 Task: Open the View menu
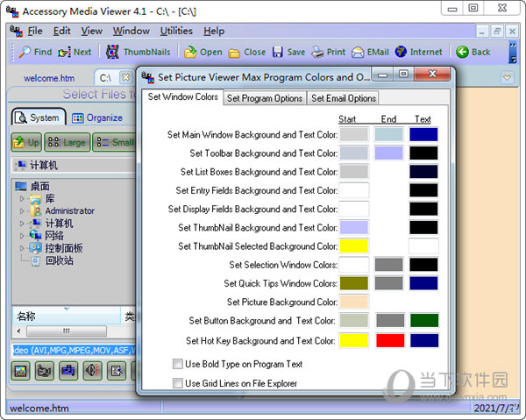(x=91, y=32)
